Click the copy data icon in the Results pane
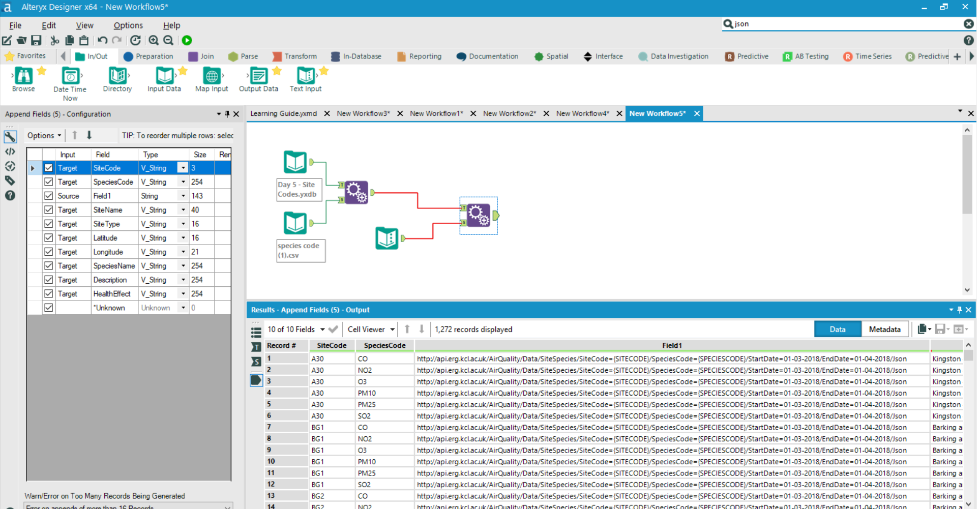The image size is (980, 509). click(923, 328)
